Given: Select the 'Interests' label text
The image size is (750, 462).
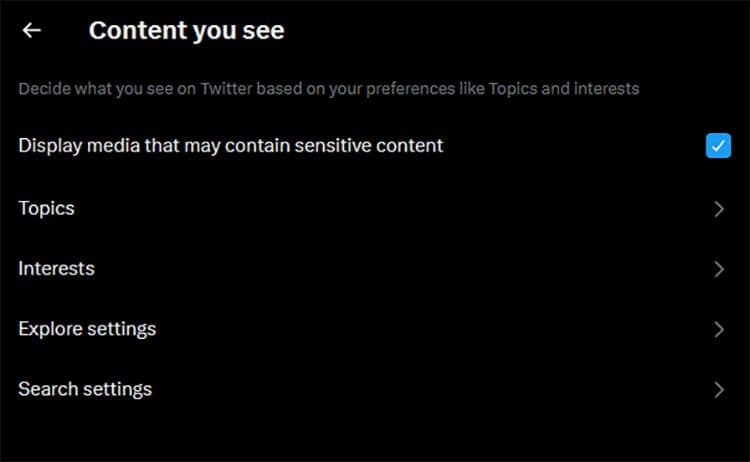Looking at the screenshot, I should point(56,269).
